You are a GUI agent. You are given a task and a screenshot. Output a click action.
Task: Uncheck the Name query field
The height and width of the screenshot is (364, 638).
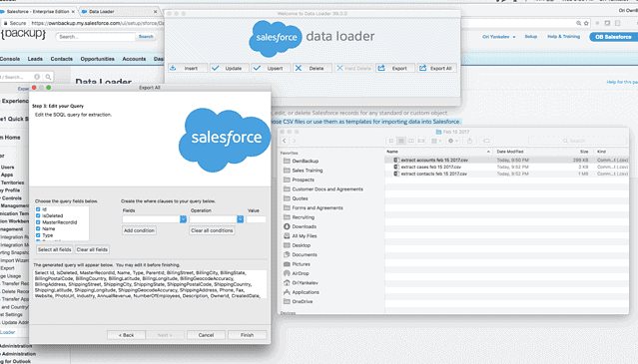[x=38, y=228]
